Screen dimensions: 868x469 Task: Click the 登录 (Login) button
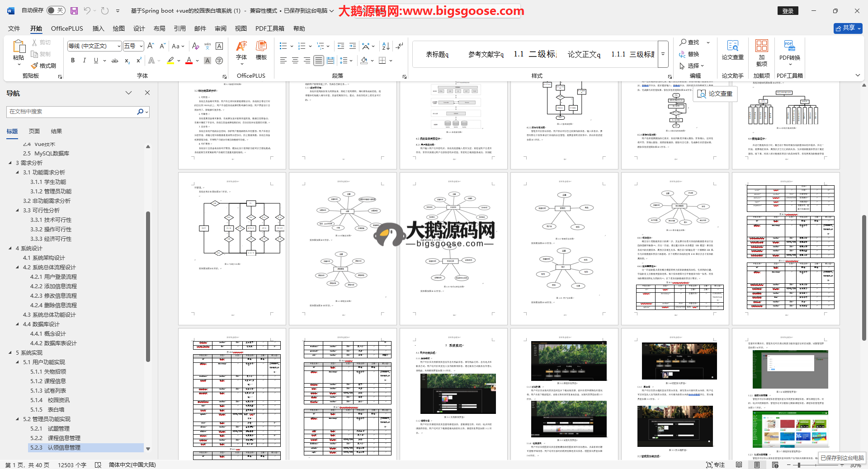(x=788, y=11)
